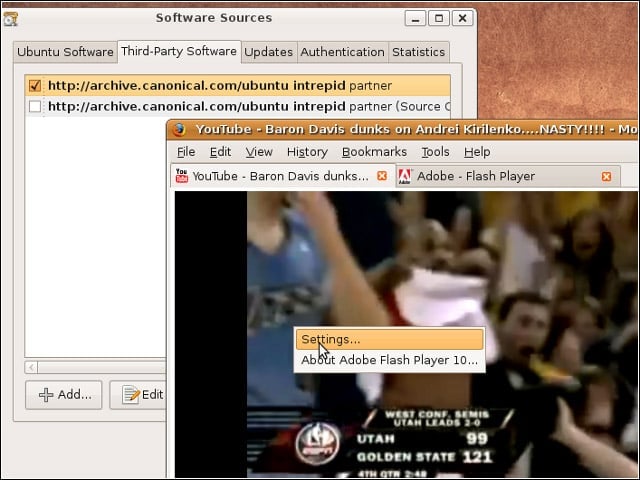This screenshot has height=480, width=640.
Task: Click the Edit button in Software Sources
Action: tap(138, 395)
